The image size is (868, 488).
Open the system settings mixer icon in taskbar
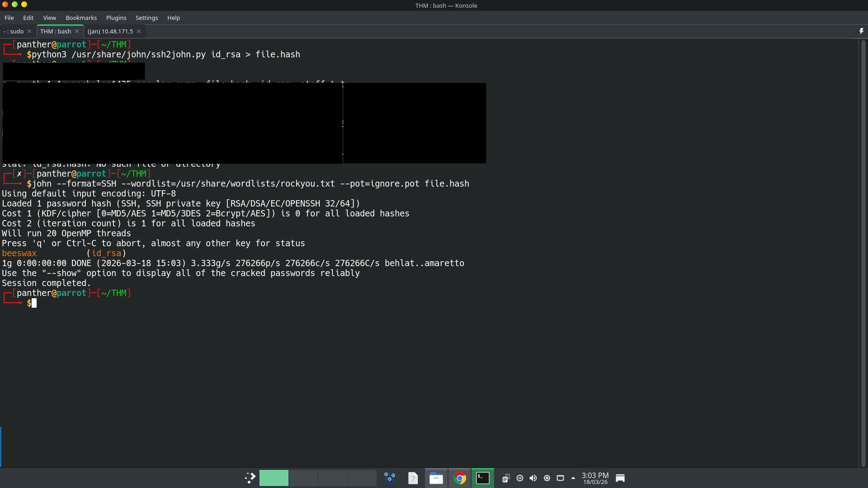tap(389, 478)
